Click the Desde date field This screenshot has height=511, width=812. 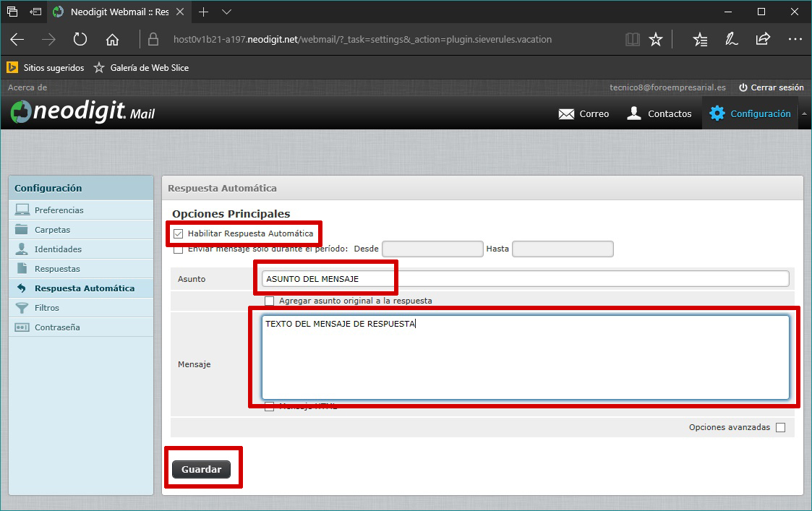[432, 249]
